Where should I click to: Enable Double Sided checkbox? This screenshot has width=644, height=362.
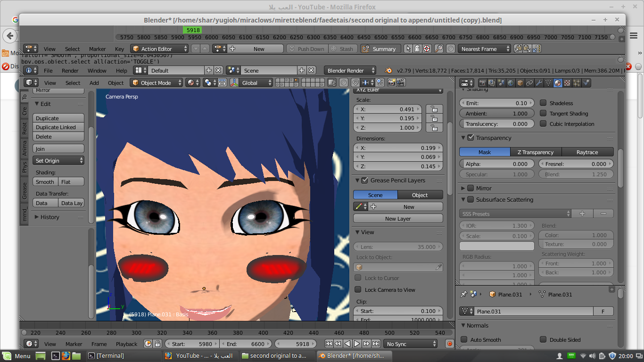click(543, 339)
